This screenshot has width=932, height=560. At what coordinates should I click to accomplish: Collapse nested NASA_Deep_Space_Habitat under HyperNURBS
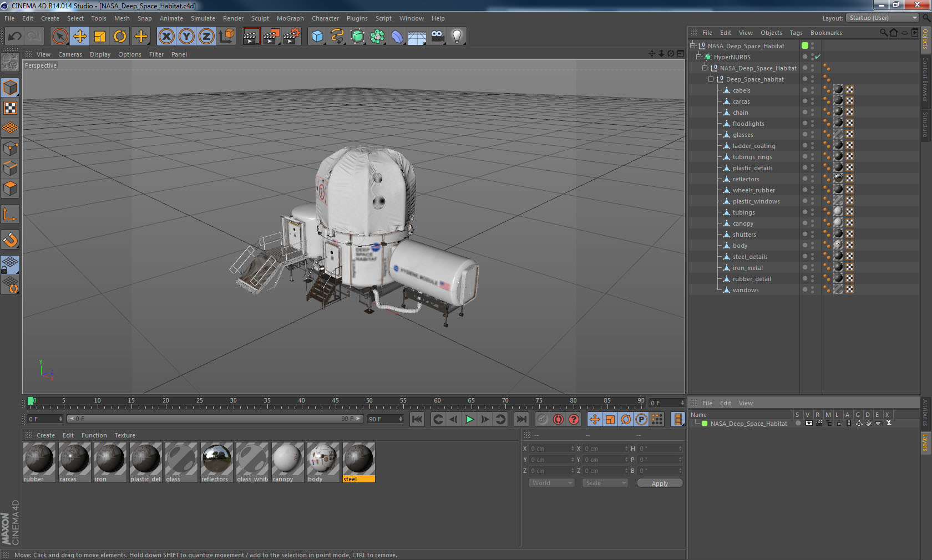[x=705, y=68]
